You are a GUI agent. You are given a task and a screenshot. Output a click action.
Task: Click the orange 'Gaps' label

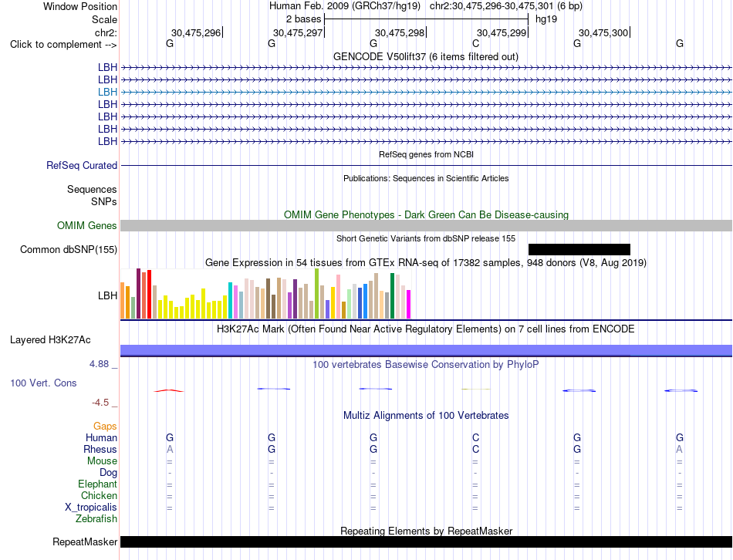pyautogui.click(x=105, y=426)
